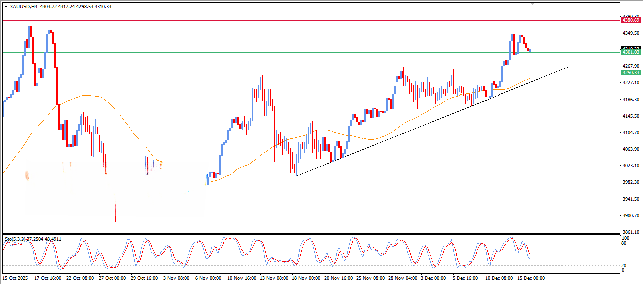The height and width of the screenshot is (285, 644).
Task: Click 4349.50 on the price scale
Action: [x=631, y=33]
